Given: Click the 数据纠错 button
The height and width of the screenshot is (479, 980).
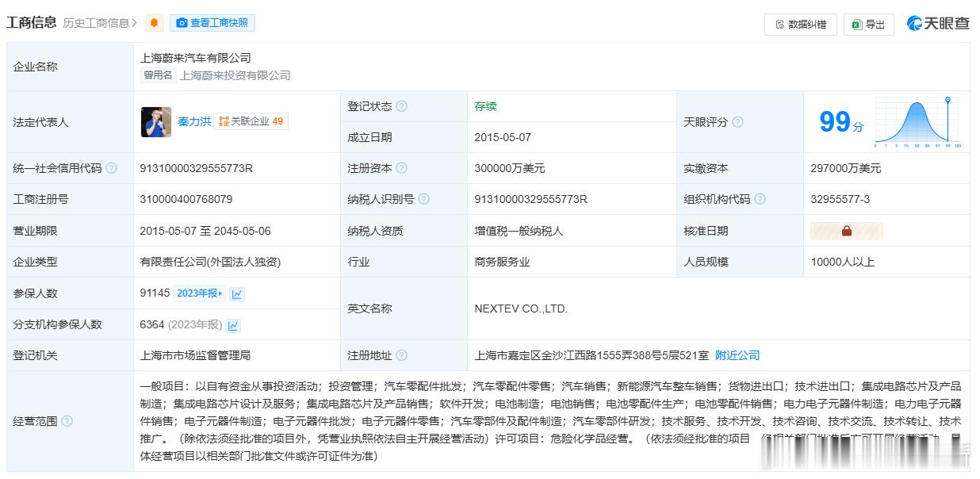Looking at the screenshot, I should (x=800, y=25).
